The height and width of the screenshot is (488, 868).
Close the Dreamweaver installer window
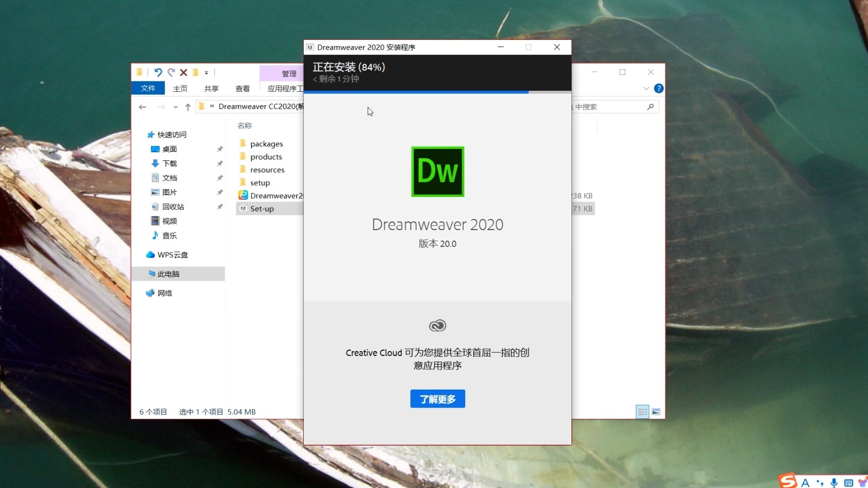point(557,47)
